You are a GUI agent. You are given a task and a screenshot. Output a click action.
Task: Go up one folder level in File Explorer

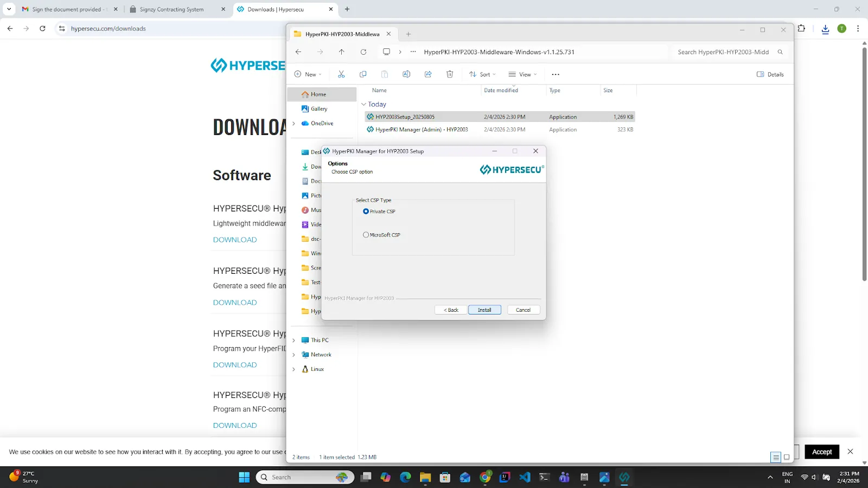341,52
